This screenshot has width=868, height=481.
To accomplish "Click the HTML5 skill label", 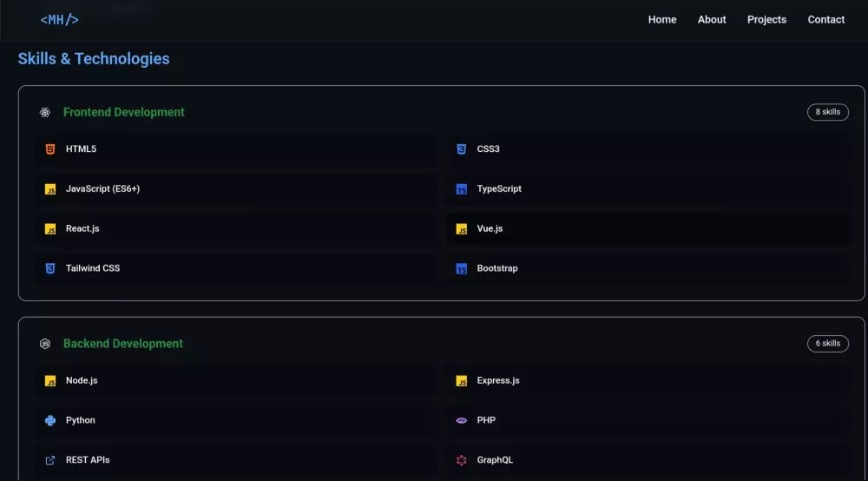I will coord(81,148).
